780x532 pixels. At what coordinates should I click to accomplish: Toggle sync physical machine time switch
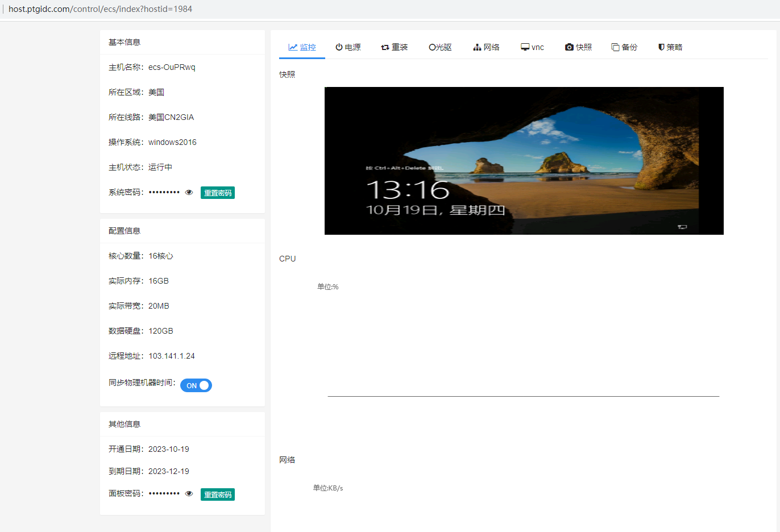click(x=196, y=385)
